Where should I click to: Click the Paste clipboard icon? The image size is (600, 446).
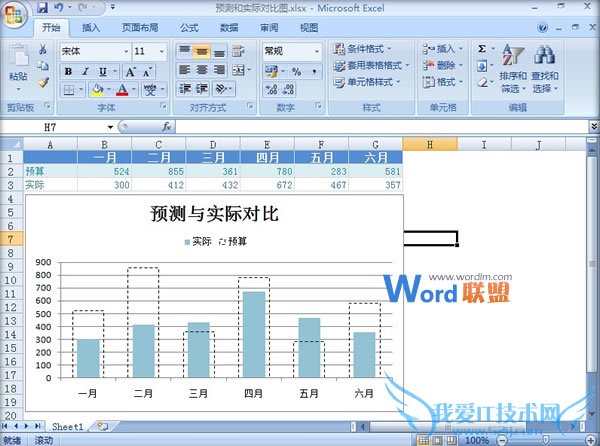(x=18, y=57)
